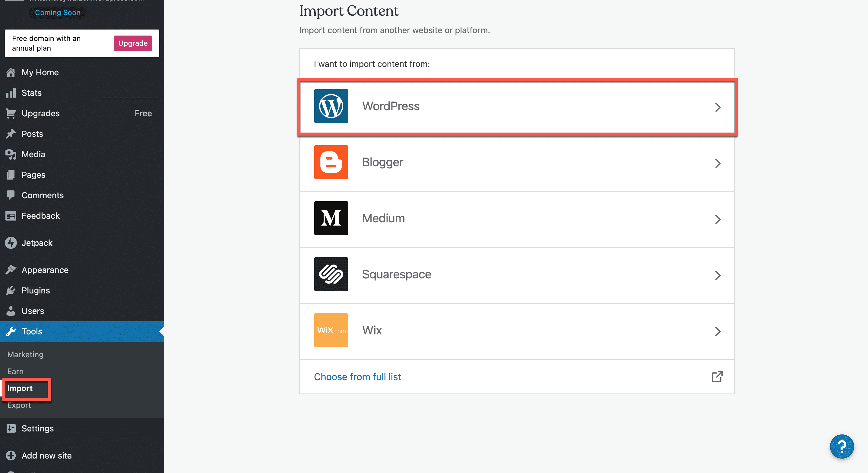Open the Tools menu item

[31, 331]
